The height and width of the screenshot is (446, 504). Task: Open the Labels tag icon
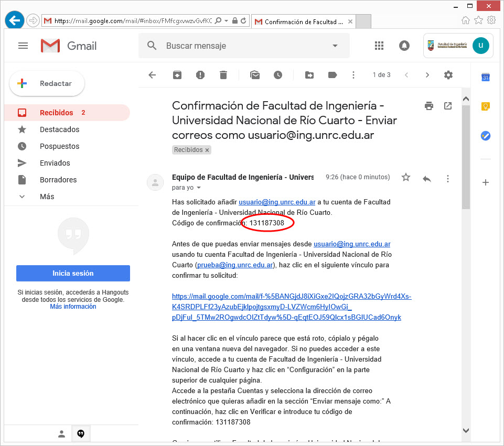pos(333,75)
